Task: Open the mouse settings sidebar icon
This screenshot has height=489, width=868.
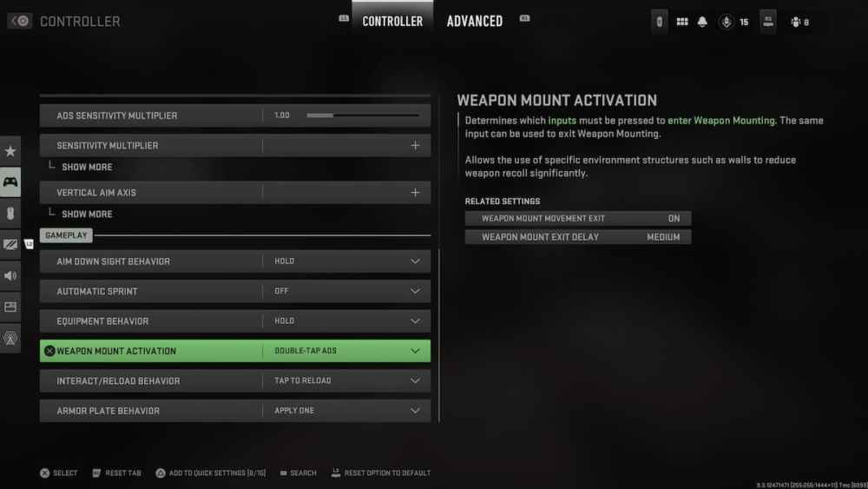Action: 10,213
